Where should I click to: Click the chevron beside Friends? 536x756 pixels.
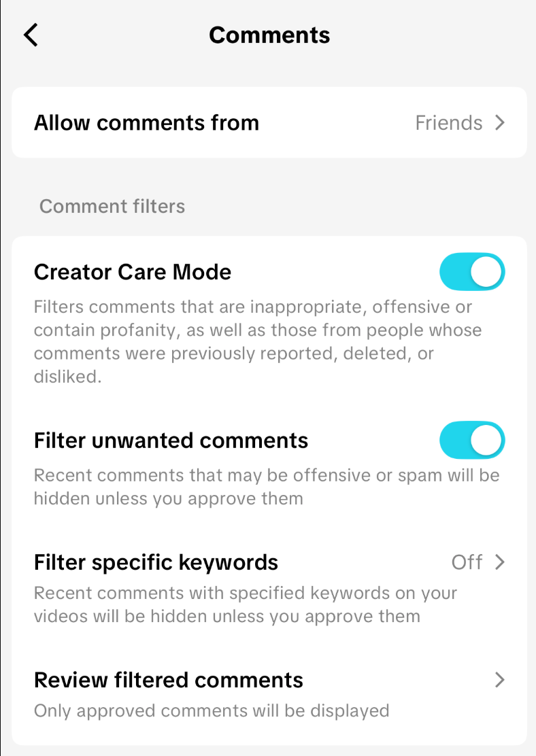[x=500, y=123]
